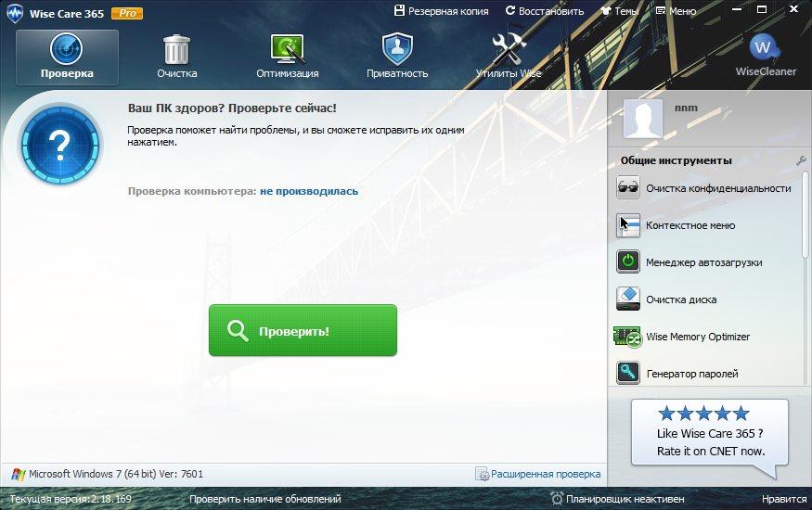Open the Оптимизация tab
This screenshot has width=812, height=510.
click(288, 57)
